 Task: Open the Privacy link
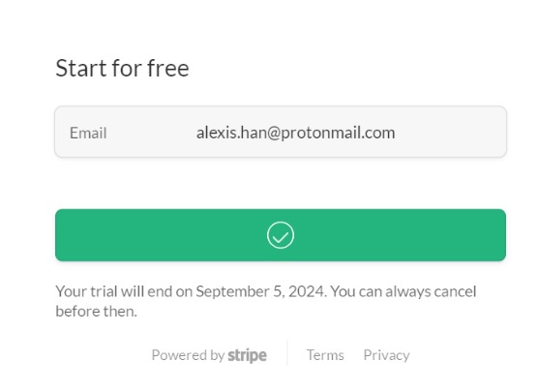[x=386, y=355]
